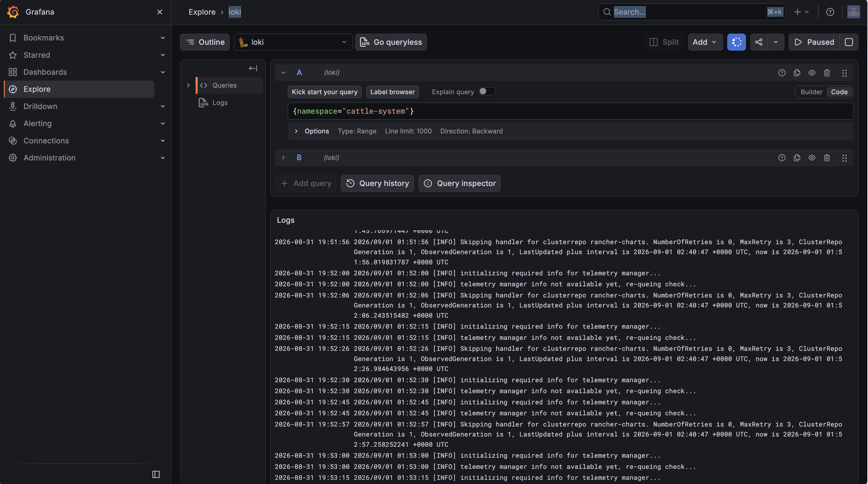This screenshot has width=868, height=484.
Task: Click the share icon button
Action: point(759,42)
